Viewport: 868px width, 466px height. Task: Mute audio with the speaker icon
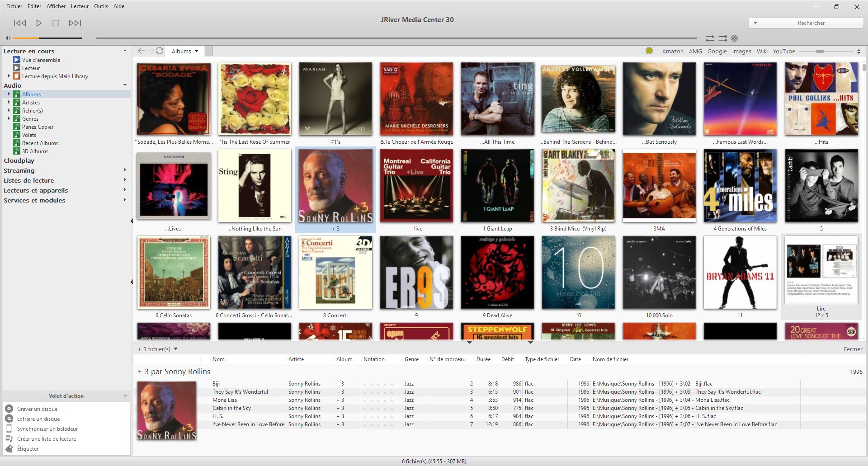click(8, 38)
